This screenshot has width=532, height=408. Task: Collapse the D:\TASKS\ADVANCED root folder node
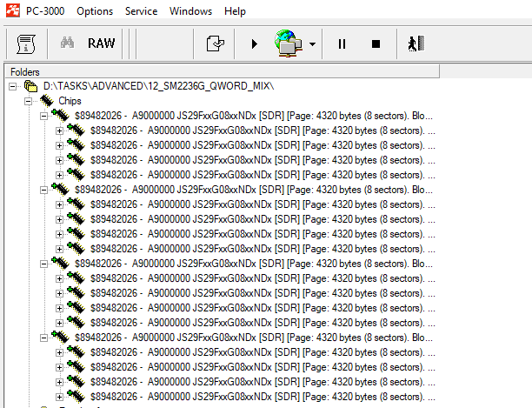(12, 86)
